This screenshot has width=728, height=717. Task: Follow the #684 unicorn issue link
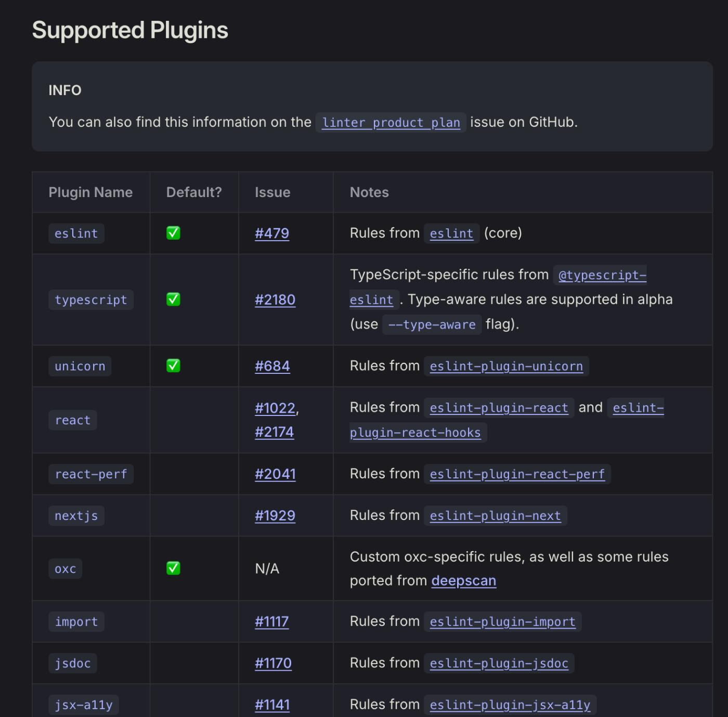tap(272, 367)
